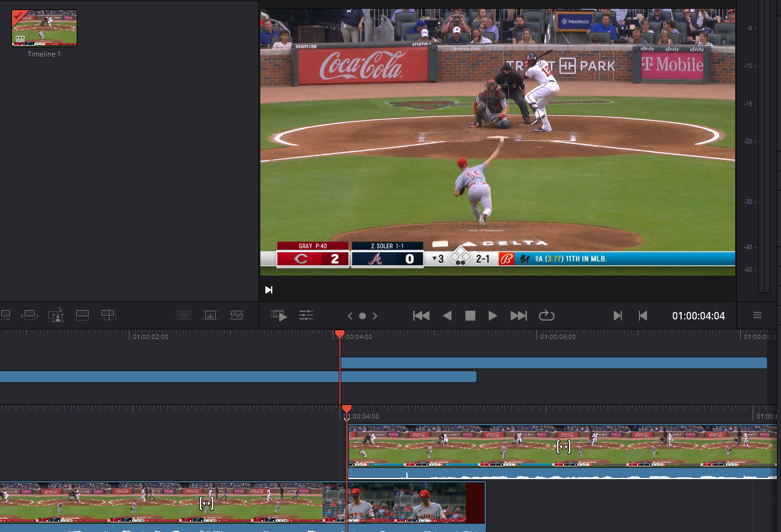Click the play-to-bar icon left of timecode
781x532 pixels.
pos(618,316)
